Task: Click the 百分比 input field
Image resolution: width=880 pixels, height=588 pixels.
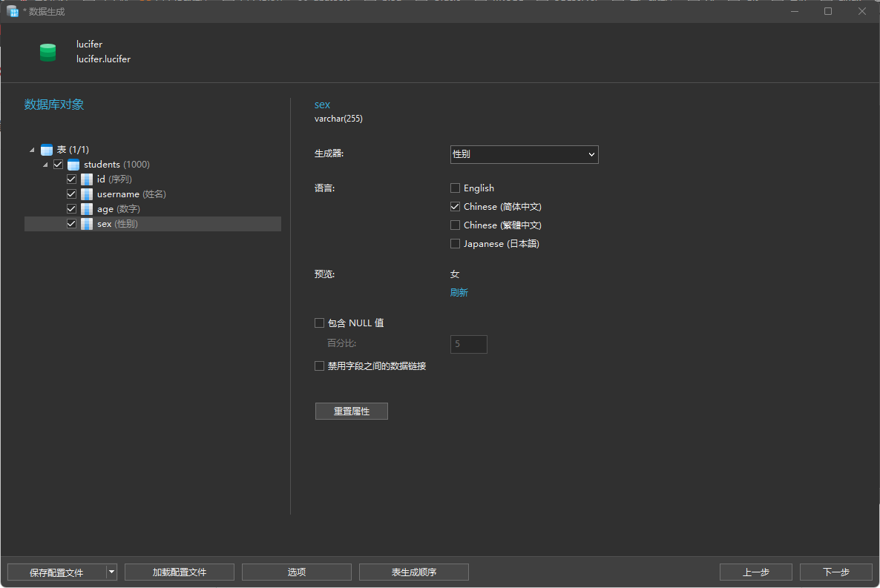Action: (x=469, y=344)
